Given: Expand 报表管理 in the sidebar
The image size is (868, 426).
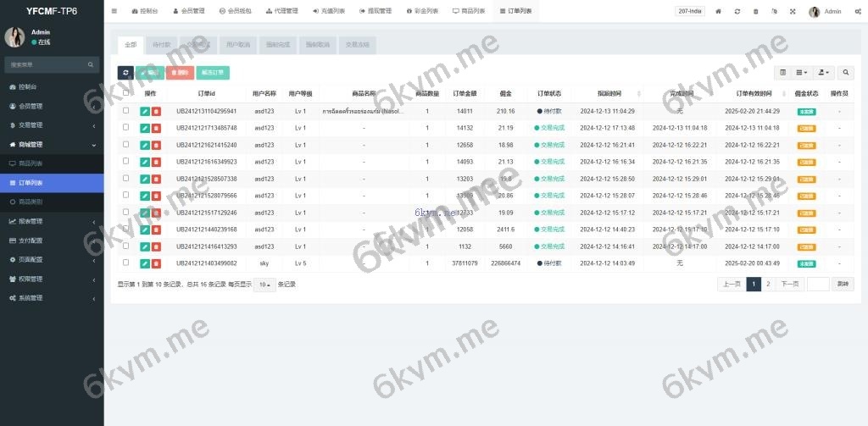Looking at the screenshot, I should pos(51,221).
